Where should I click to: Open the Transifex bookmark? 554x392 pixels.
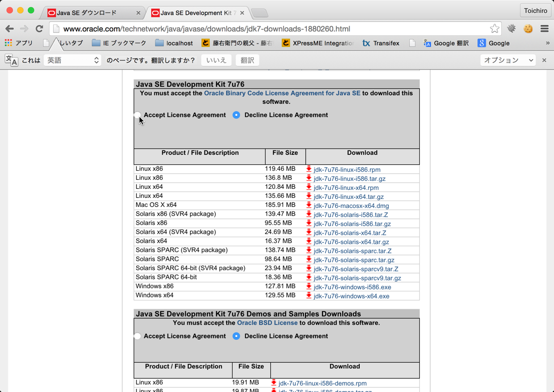381,43
